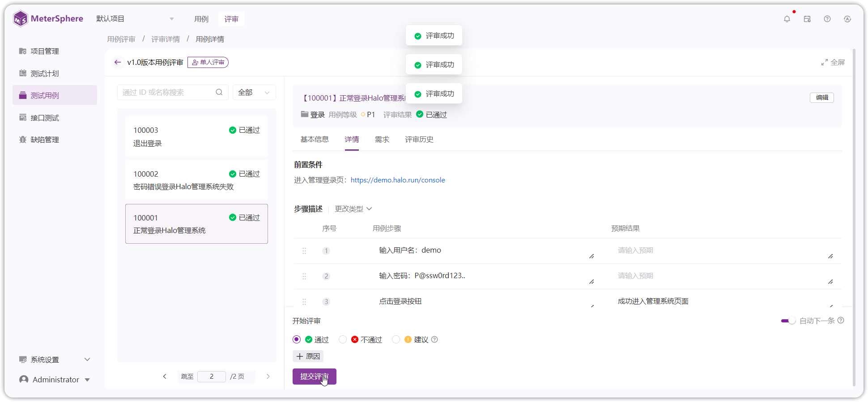This screenshot has width=868, height=402.
Task: Click expand icon of 输入密码 step cell
Action: (x=591, y=282)
